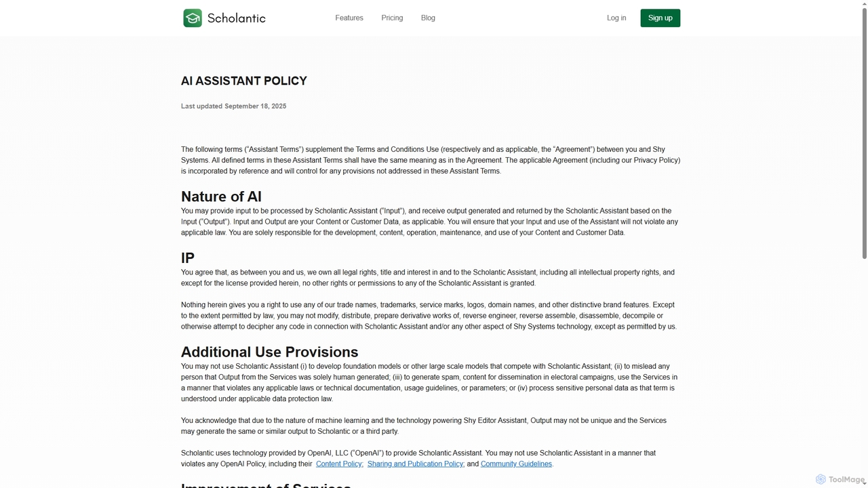
Task: Click the IP section heading
Action: point(188,258)
